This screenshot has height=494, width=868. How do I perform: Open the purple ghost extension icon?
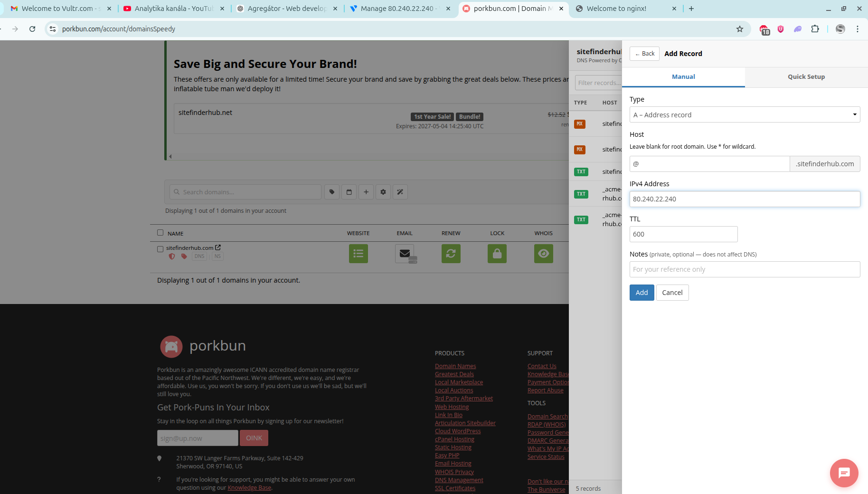coord(798,29)
